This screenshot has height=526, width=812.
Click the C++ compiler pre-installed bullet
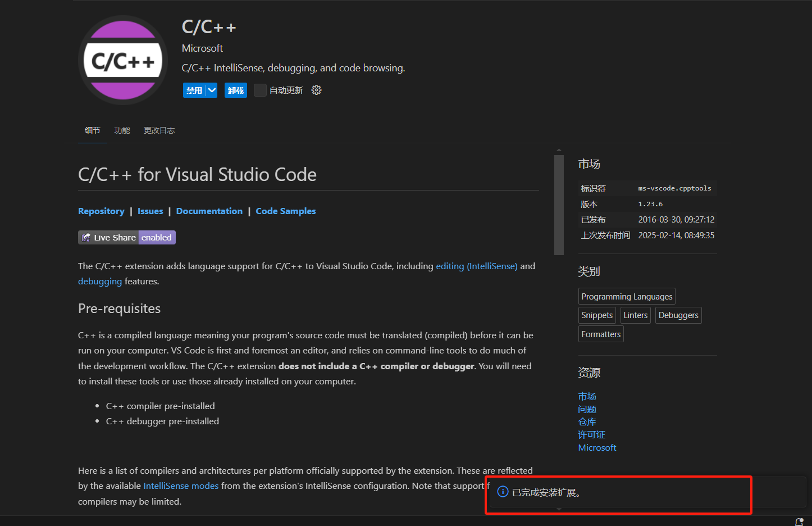(x=160, y=406)
